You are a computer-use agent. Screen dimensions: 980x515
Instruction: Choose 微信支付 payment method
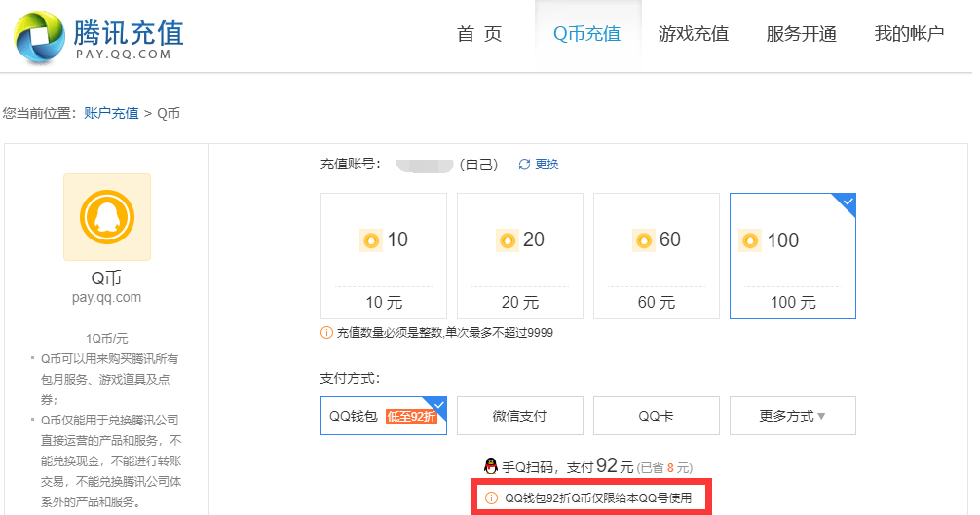(520, 416)
